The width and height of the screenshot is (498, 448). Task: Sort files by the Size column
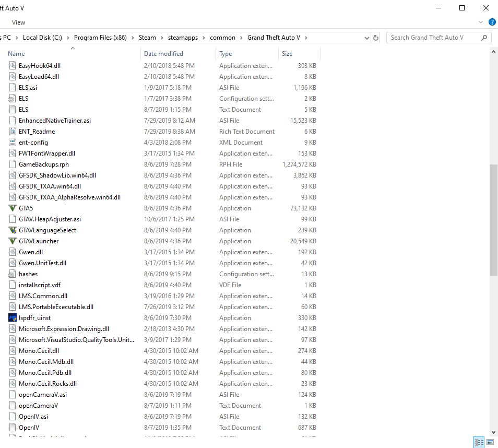point(287,54)
